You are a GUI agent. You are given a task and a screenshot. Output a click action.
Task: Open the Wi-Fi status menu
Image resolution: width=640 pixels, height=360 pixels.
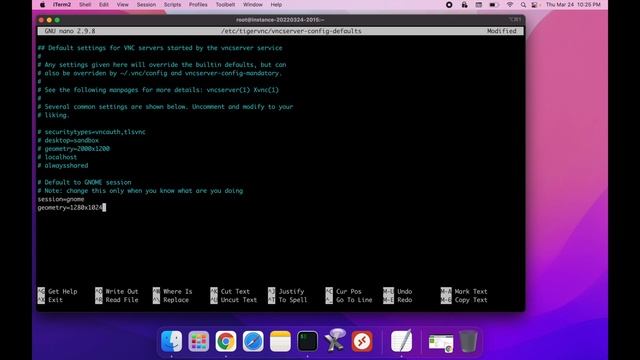510,5
